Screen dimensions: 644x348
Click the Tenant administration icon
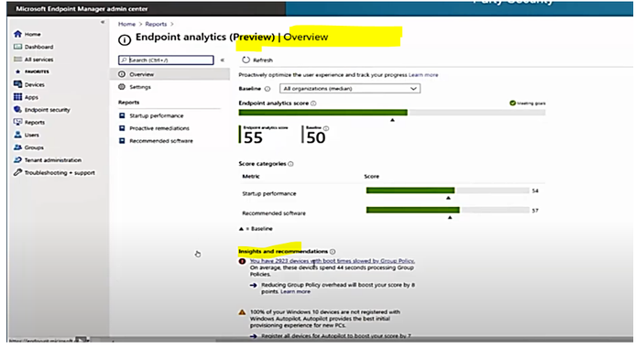[17, 159]
